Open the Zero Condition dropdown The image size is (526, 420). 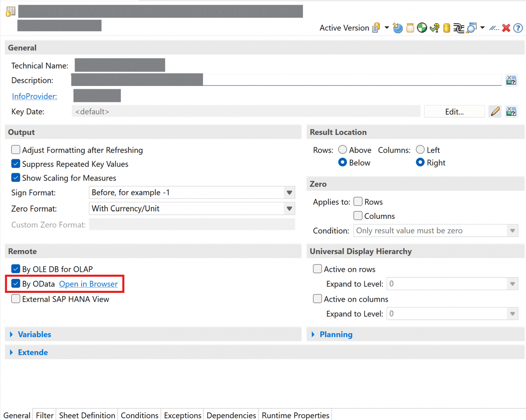click(513, 231)
